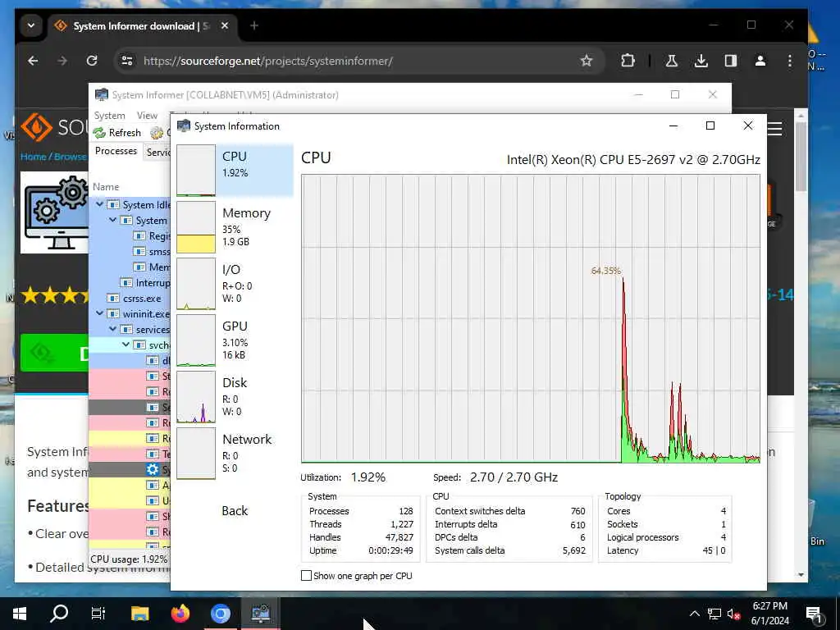This screenshot has width=840, height=630.
Task: Collapse the svchost tree node
Action: (126, 345)
